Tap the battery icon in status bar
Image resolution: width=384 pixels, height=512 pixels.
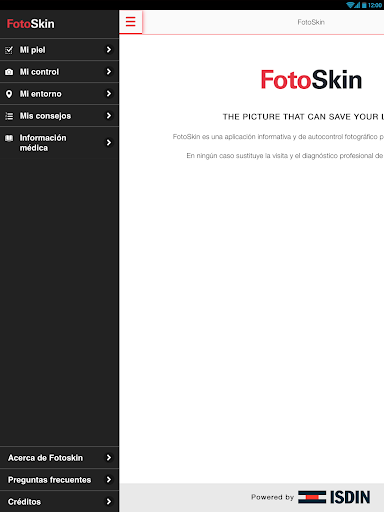point(364,5)
